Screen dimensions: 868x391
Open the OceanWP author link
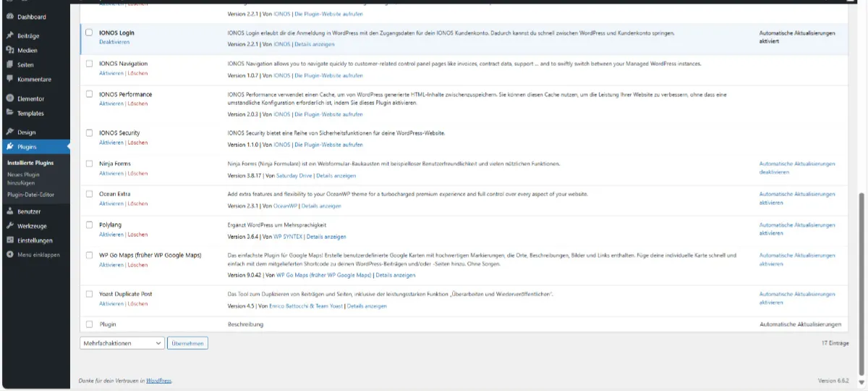(x=285, y=206)
